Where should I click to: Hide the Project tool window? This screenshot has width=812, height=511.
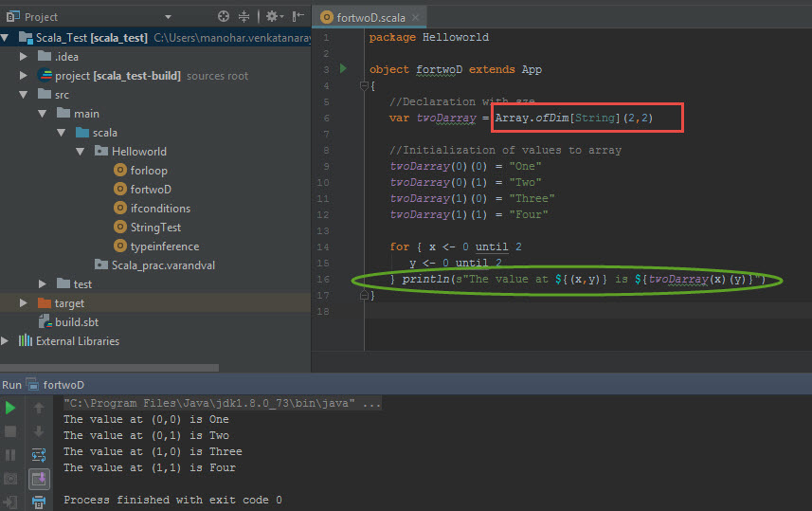click(x=298, y=16)
